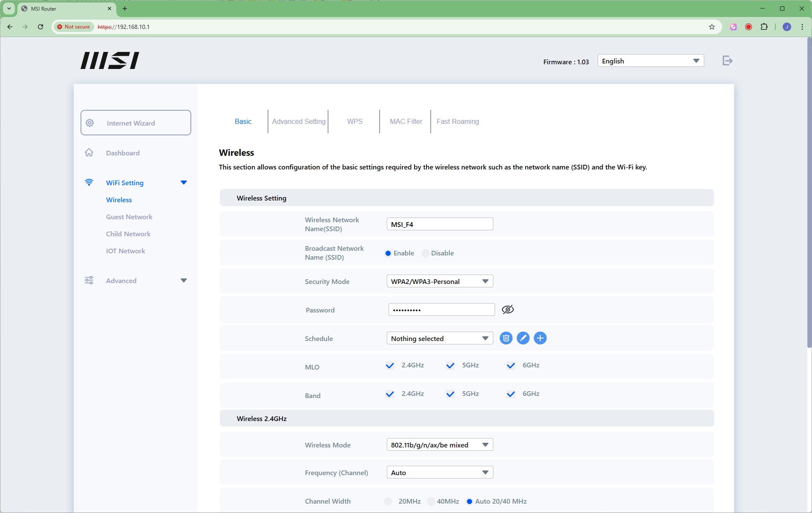Open the Guest Network page

pos(129,217)
